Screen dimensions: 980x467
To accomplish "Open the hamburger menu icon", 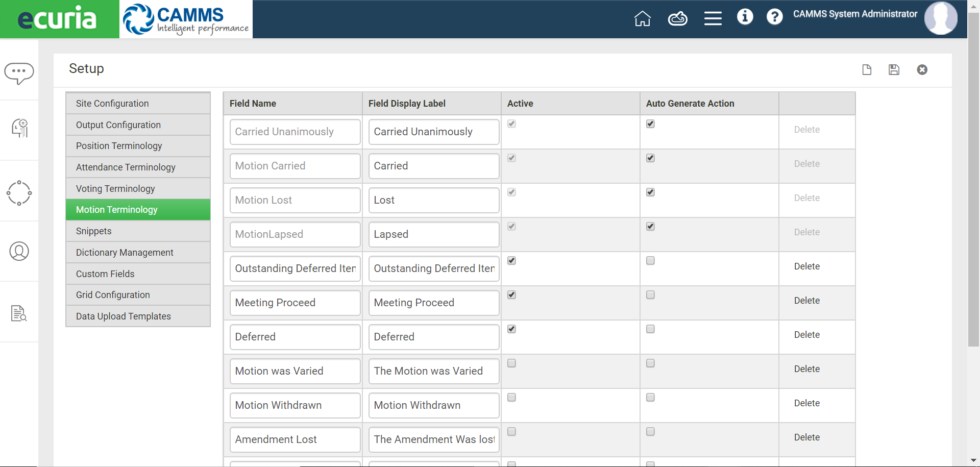I will pos(713,18).
